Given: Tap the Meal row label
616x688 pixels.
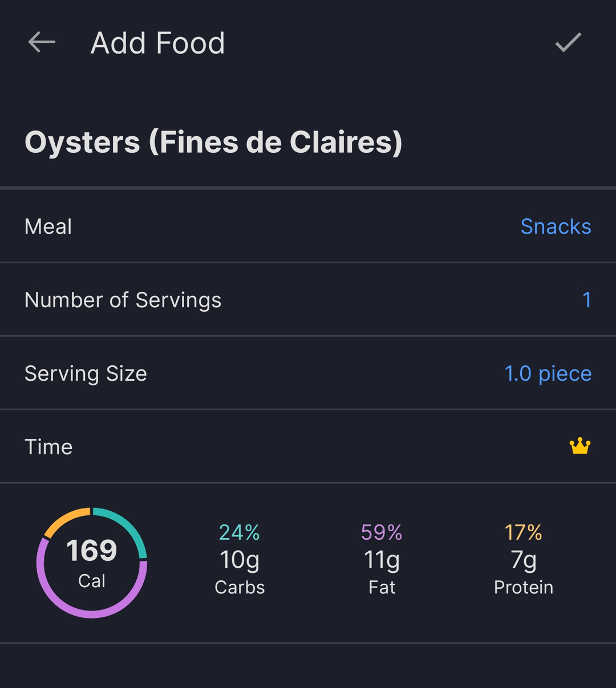Looking at the screenshot, I should click(48, 226).
